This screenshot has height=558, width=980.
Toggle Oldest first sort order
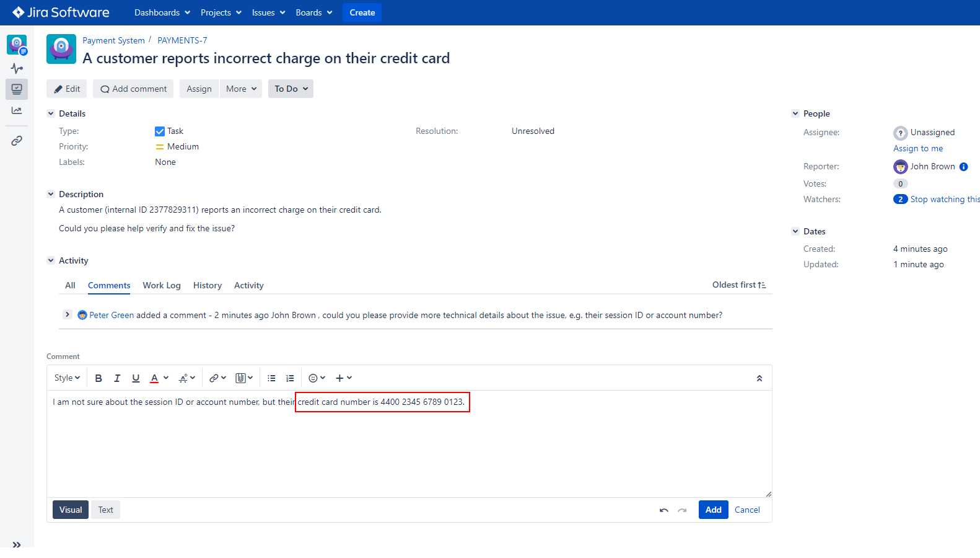point(739,285)
